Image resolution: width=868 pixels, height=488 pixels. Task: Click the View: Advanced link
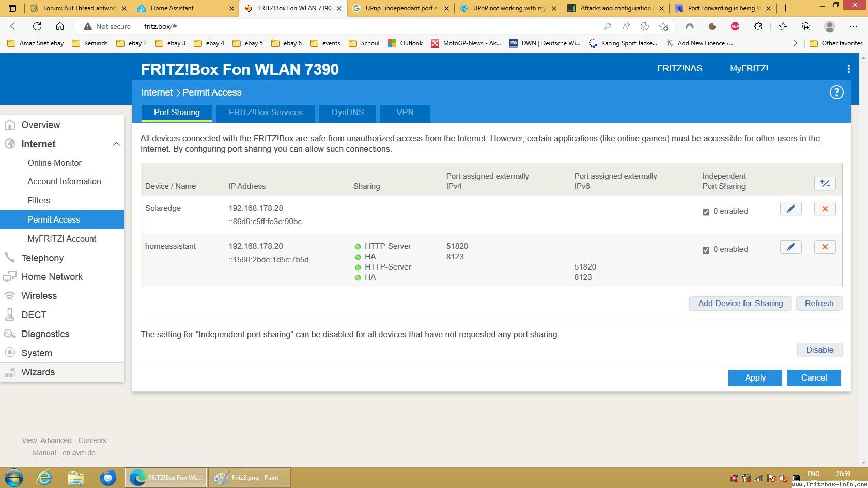tap(47, 441)
